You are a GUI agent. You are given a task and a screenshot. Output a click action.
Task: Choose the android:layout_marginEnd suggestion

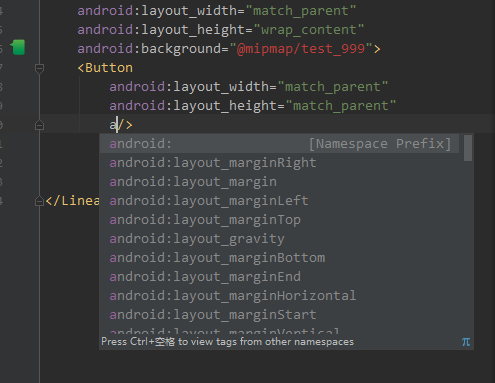[x=279, y=277]
